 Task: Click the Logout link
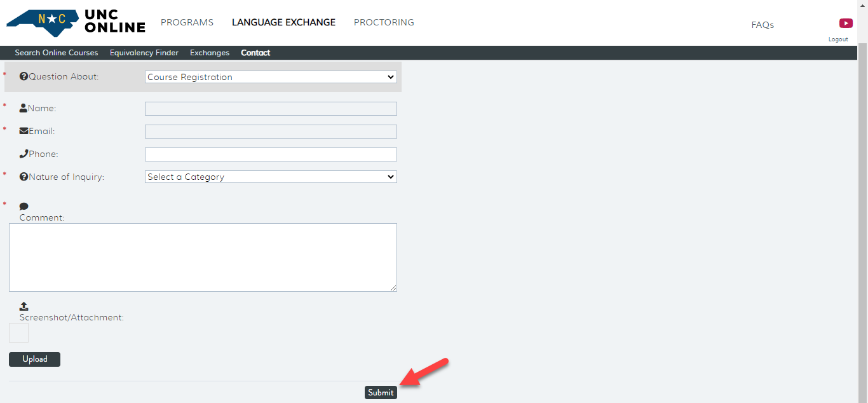(x=838, y=39)
